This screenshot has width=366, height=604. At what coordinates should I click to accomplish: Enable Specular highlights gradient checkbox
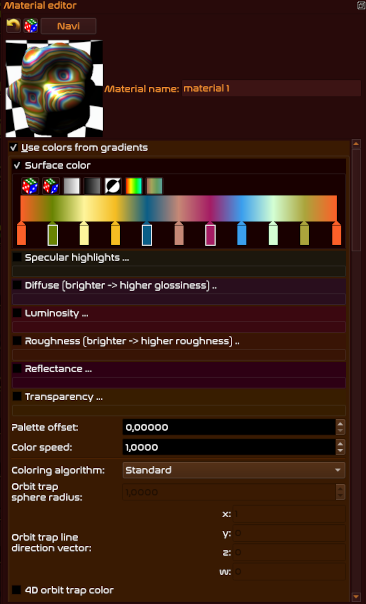[x=17, y=257]
